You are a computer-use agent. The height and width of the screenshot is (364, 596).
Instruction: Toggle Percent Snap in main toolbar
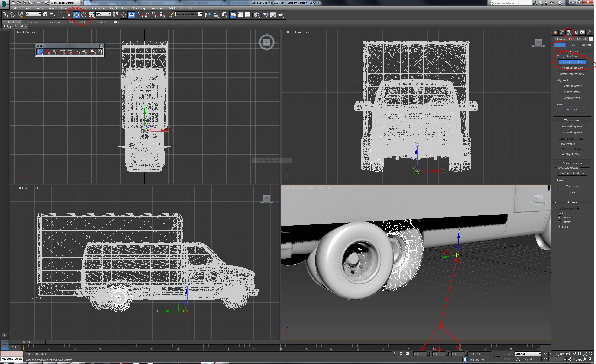(x=155, y=15)
